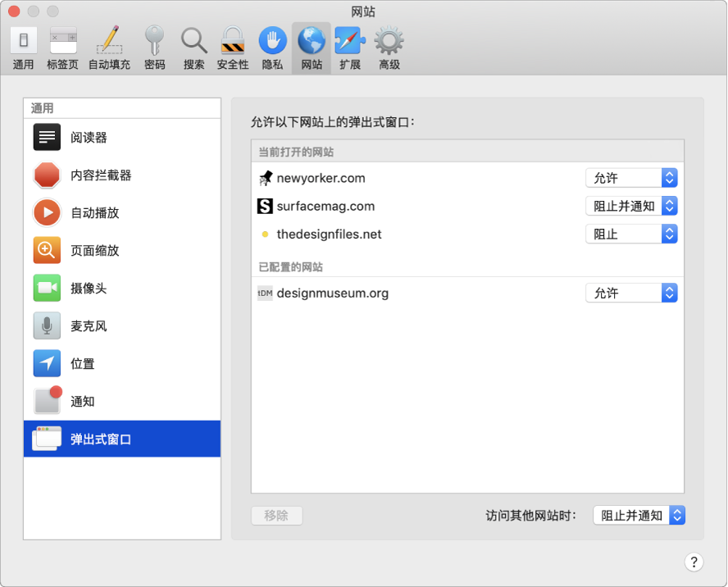Click the 弹出式窗口 window icon
This screenshot has height=587, width=728.
click(47, 439)
